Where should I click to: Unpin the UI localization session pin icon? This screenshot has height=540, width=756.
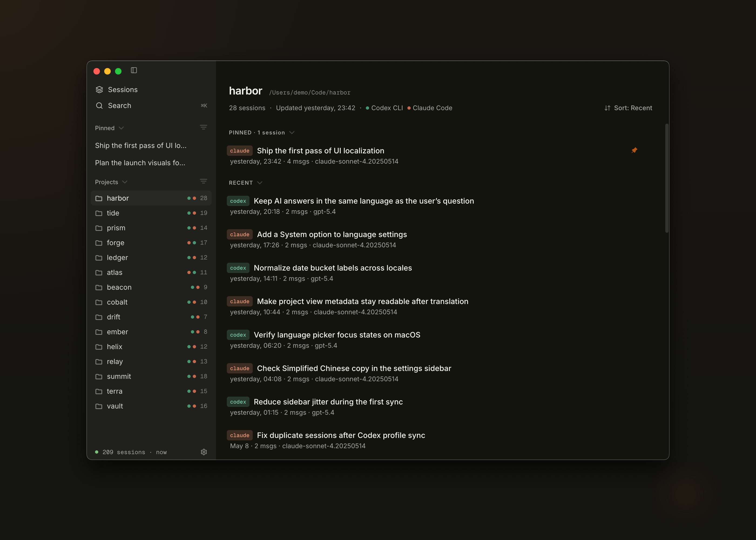pos(634,150)
